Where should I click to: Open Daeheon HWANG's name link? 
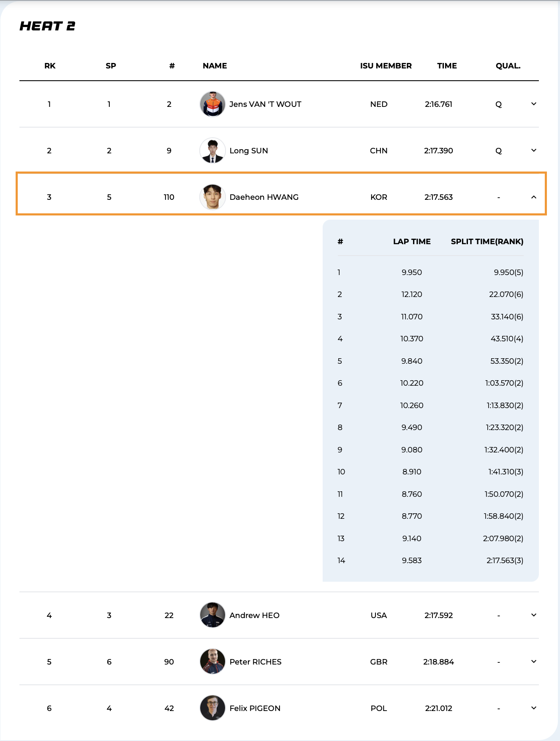point(264,197)
